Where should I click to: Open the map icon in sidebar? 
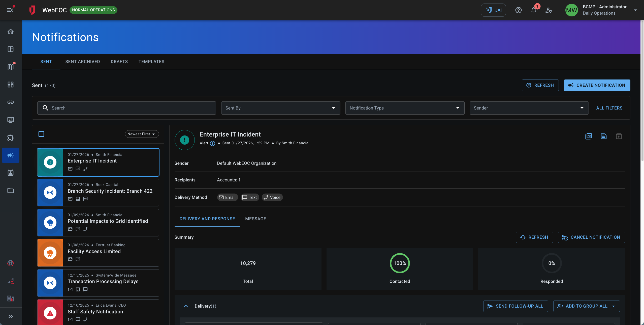11,67
